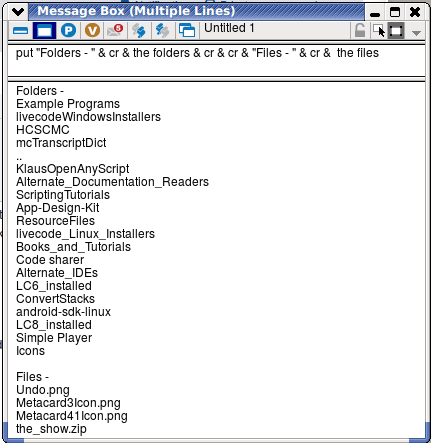Click in the put command input field
The width and height of the screenshot is (431, 443).
coord(216,60)
